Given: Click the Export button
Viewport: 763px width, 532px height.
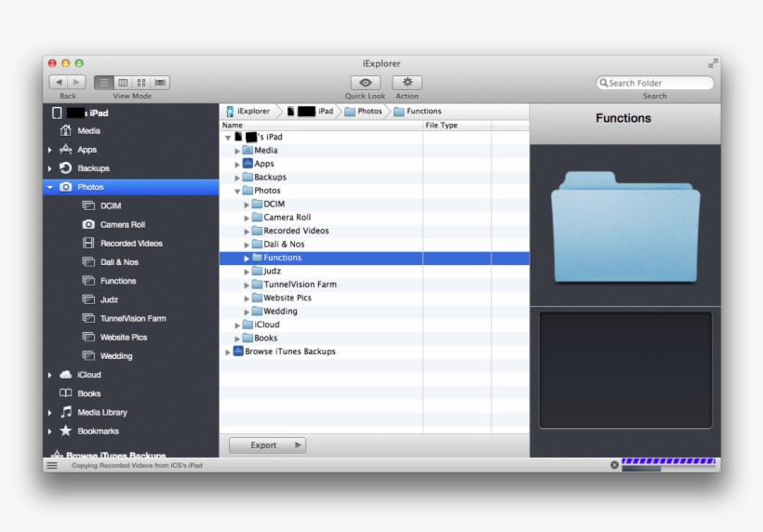Looking at the screenshot, I should [267, 446].
